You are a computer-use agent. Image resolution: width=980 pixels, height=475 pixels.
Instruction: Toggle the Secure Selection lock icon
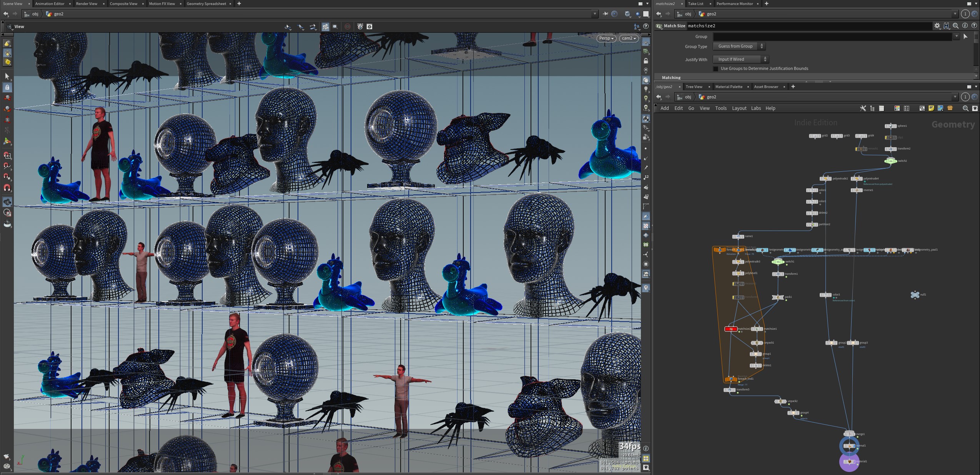[x=7, y=88]
